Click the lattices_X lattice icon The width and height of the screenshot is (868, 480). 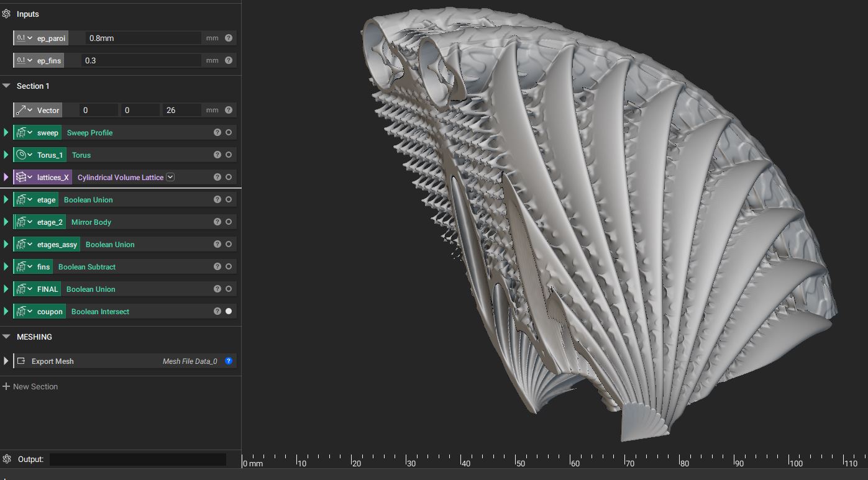[24, 177]
